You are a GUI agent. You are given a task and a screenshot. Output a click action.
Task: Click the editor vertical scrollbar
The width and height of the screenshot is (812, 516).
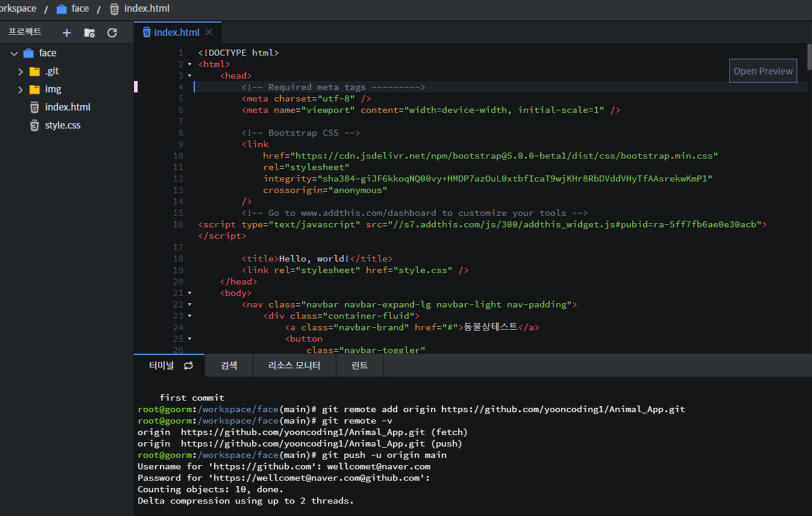(810, 57)
